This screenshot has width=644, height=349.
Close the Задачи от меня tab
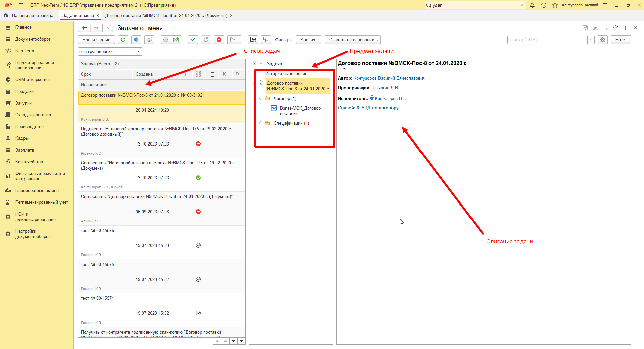tap(98, 15)
